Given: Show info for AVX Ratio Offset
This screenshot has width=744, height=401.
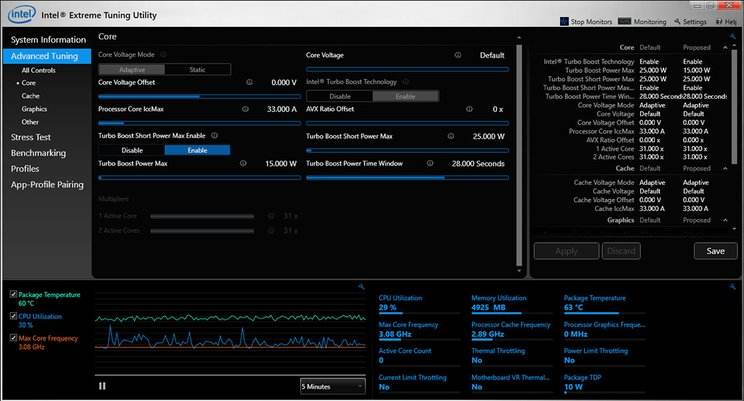Looking at the screenshot, I should [x=469, y=109].
